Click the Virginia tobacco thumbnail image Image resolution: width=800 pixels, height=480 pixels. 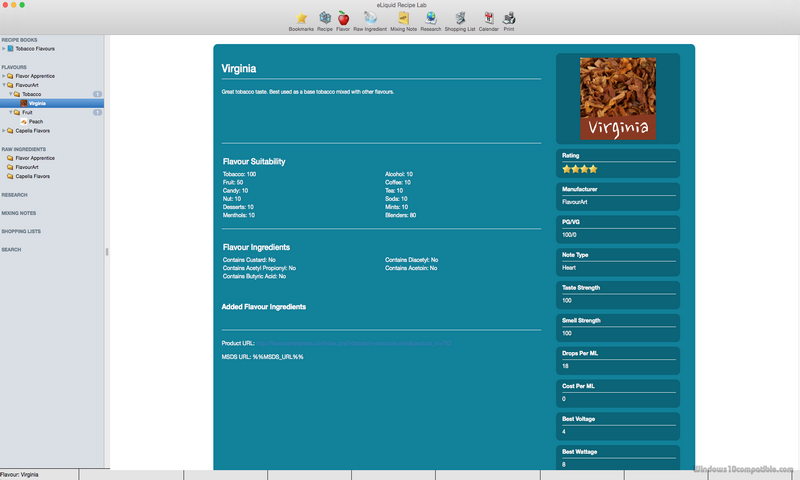[618, 98]
